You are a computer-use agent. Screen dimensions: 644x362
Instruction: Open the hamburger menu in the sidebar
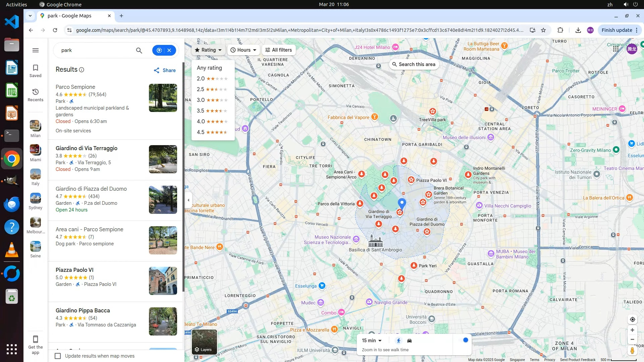coord(36,50)
